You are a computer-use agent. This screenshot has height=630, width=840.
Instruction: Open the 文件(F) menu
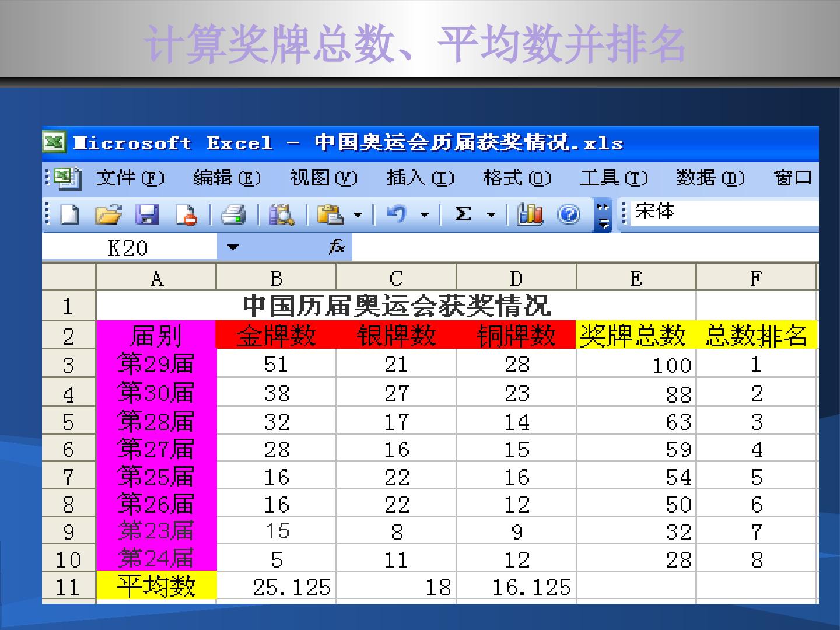(x=130, y=177)
